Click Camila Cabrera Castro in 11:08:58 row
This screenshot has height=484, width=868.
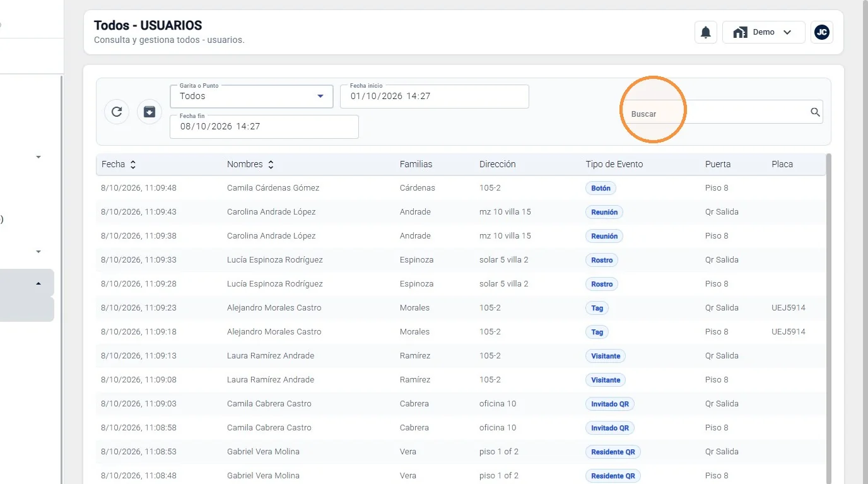click(269, 428)
